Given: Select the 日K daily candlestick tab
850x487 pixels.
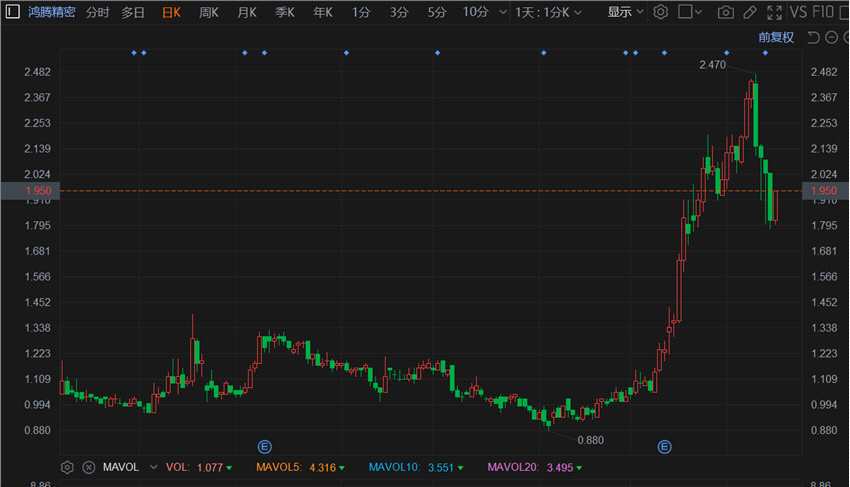Looking at the screenshot, I should (171, 12).
